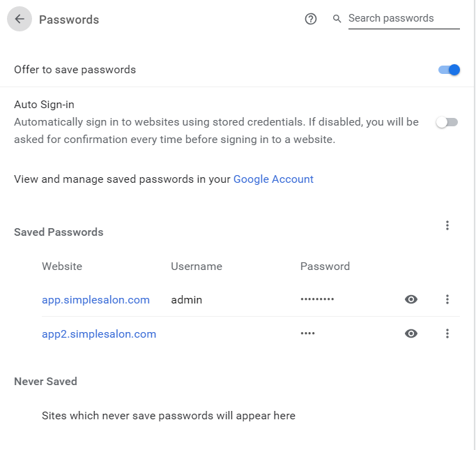
Task: Open the Google Account link
Action: (x=273, y=179)
